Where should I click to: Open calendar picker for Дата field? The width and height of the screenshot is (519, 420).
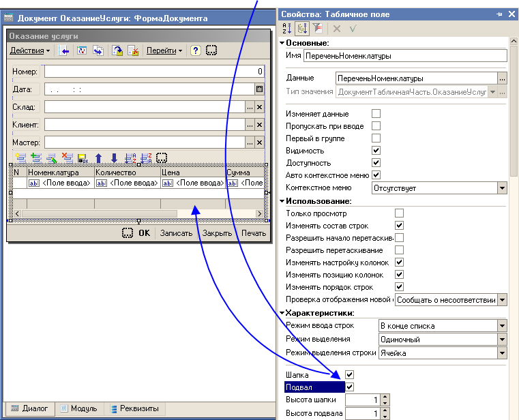tap(259, 89)
